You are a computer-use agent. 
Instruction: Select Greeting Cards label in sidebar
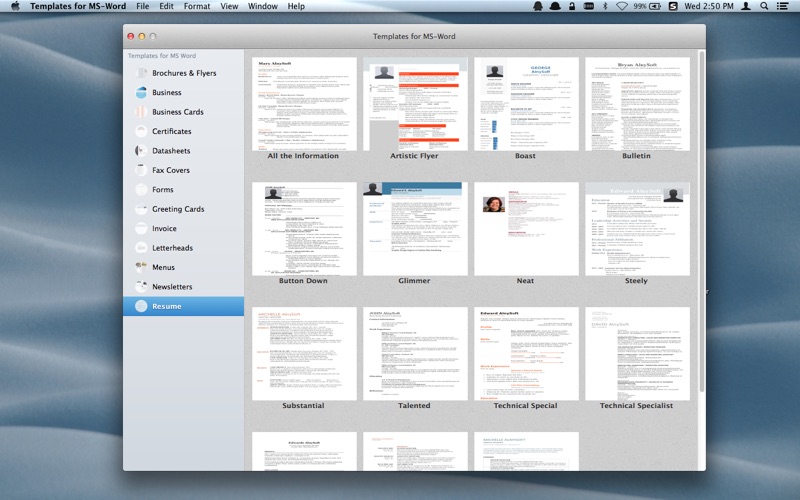[x=178, y=209]
